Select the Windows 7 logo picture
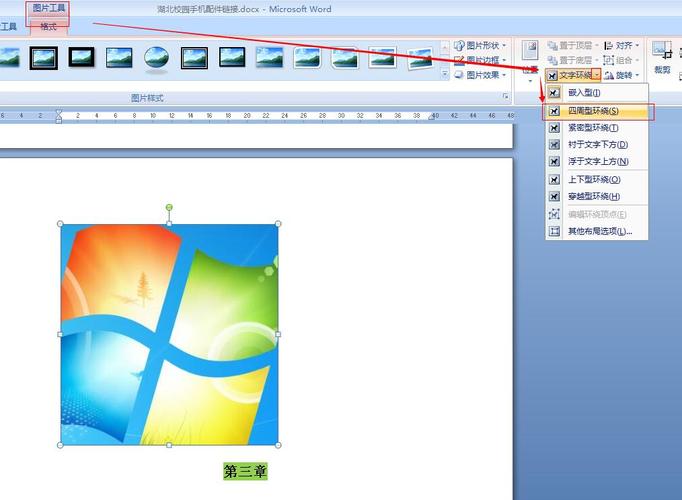Viewport: 682px width, 500px height. [169, 334]
